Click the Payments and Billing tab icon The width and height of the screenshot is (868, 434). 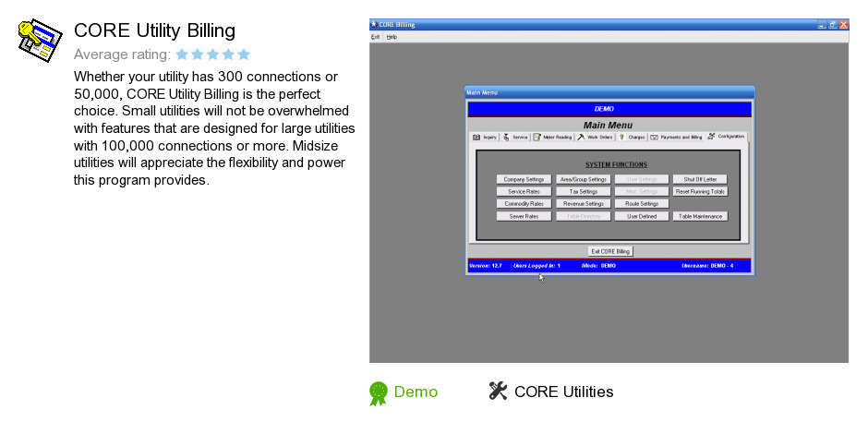pyautogui.click(x=655, y=138)
